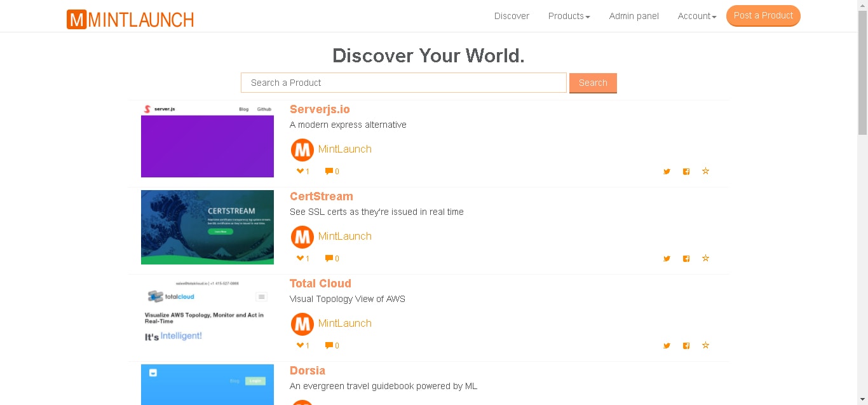Open the Account dropdown menu
This screenshot has height=405, width=868.
(x=697, y=16)
